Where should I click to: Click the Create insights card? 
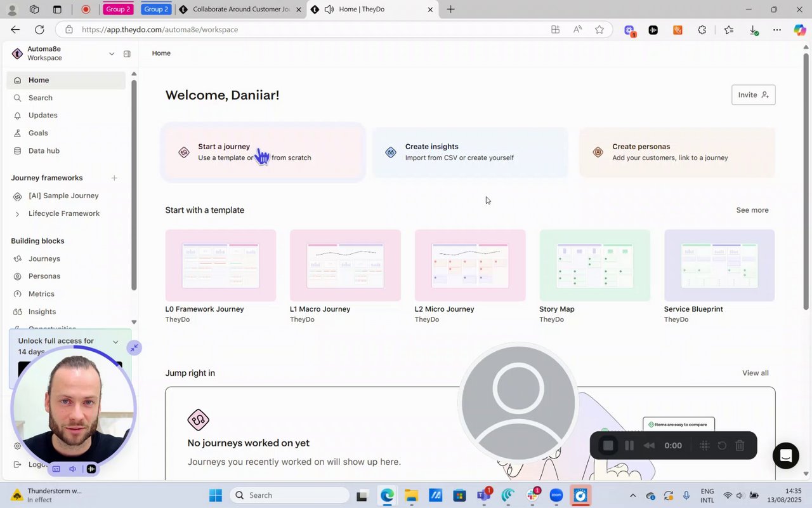pos(469,152)
